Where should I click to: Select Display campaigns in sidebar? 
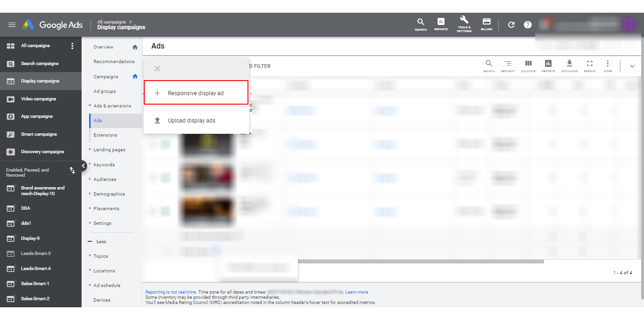pos(40,81)
